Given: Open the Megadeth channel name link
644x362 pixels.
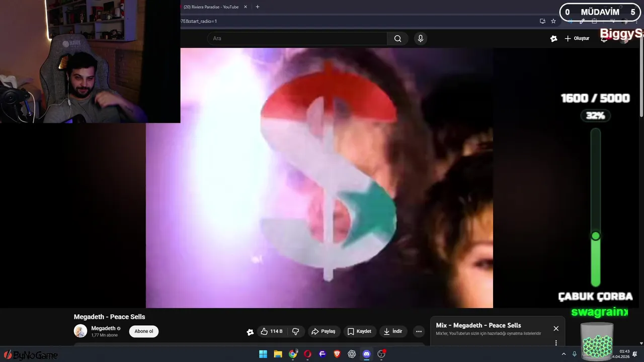Looking at the screenshot, I should pos(103,328).
